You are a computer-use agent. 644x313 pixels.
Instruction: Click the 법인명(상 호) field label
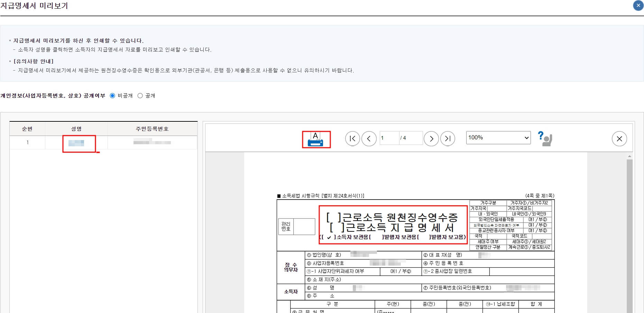324,255
